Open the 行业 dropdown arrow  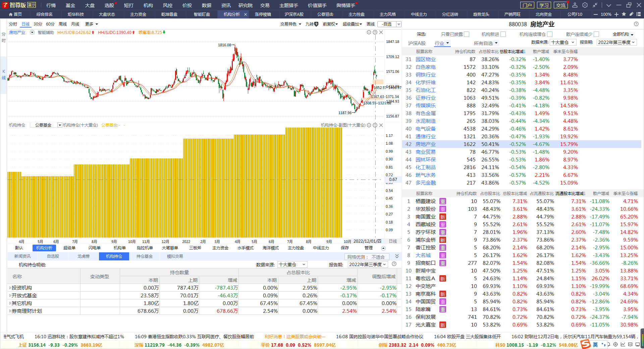click(x=448, y=44)
